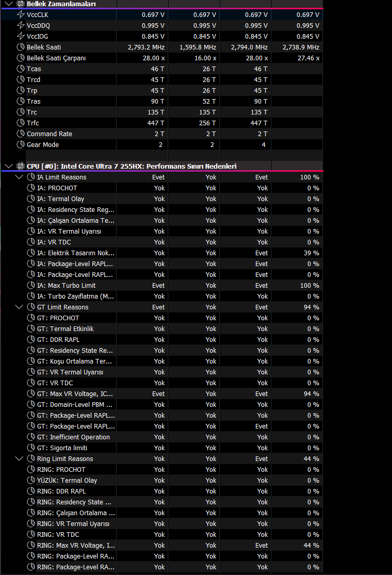The width and height of the screenshot is (392, 575).
Task: Click the sensor icon for GT: Sigorta limiti
Action: coord(31,448)
